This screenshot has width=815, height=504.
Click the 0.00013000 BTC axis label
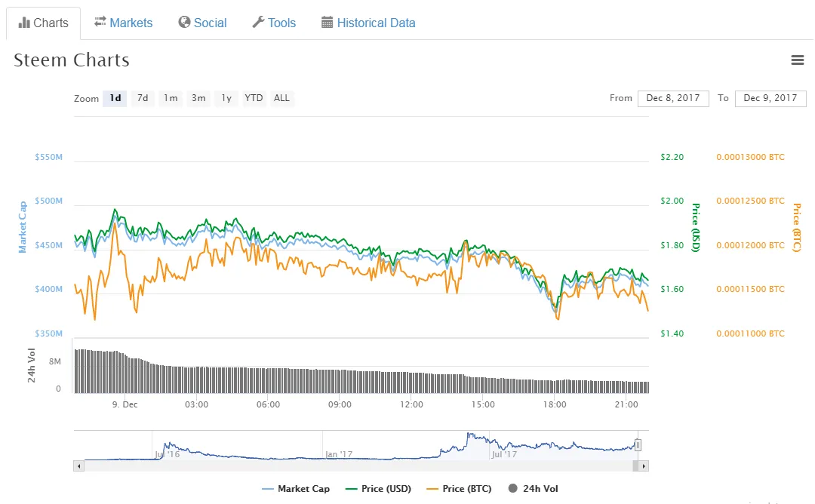coord(751,157)
